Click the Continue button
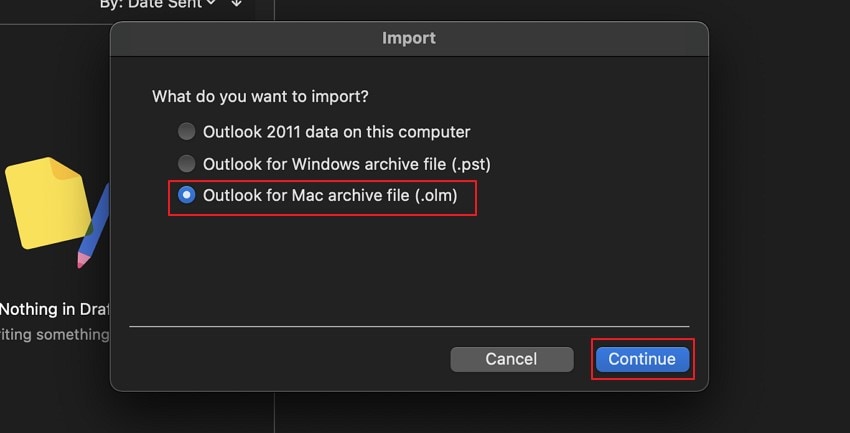This screenshot has width=850, height=433. point(642,359)
